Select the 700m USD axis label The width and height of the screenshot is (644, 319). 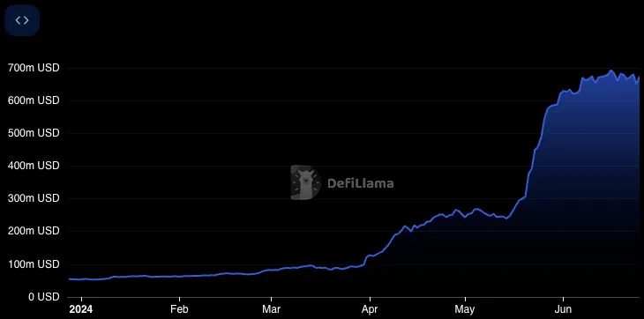coord(34,68)
